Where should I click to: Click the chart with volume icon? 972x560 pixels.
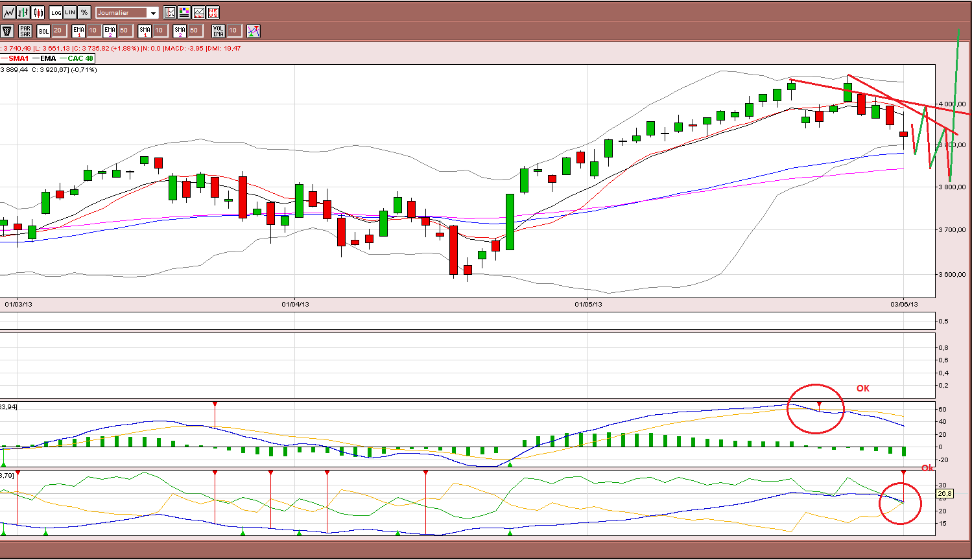pyautogui.click(x=198, y=12)
